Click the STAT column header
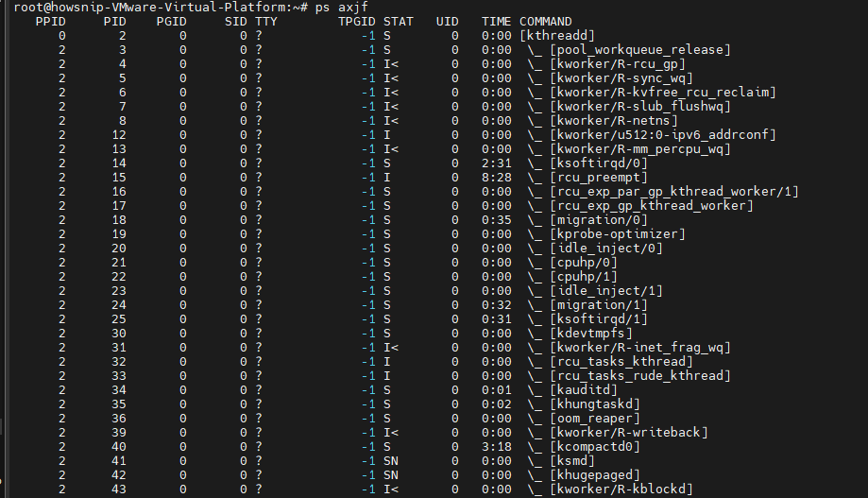Image resolution: width=868 pixels, height=498 pixels. click(x=398, y=22)
